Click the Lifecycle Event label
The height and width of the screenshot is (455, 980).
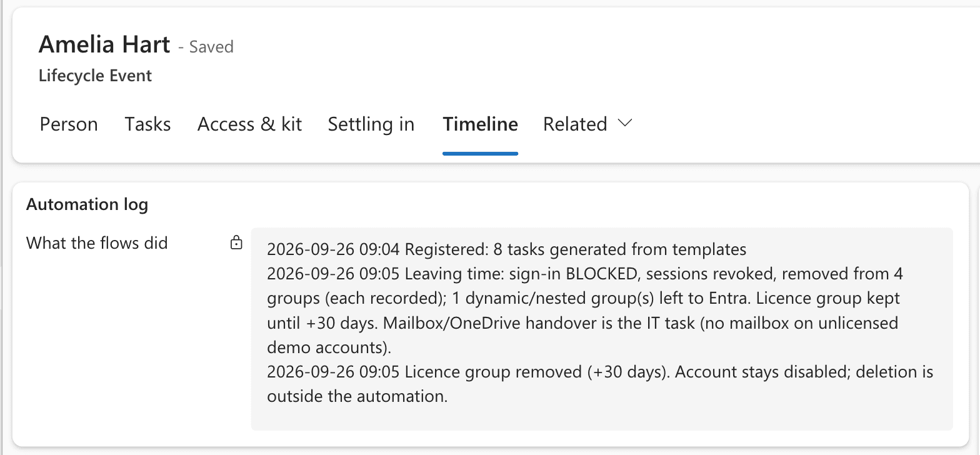coord(95,76)
